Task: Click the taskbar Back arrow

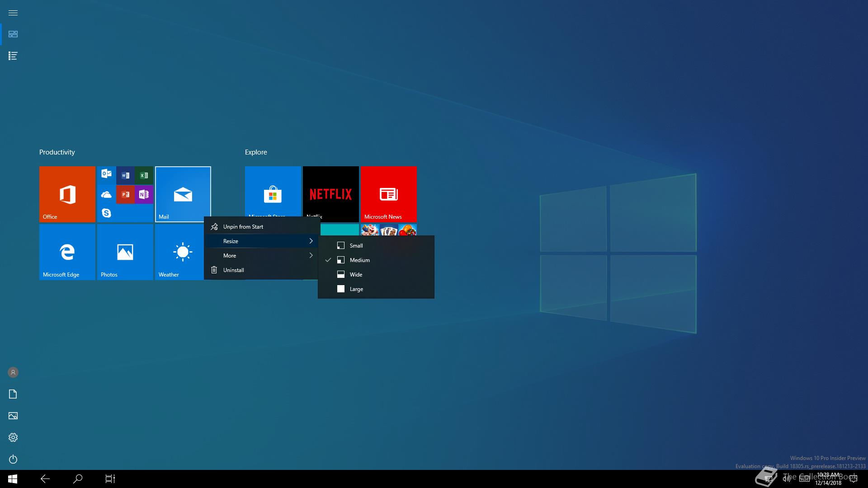Action: (45, 479)
